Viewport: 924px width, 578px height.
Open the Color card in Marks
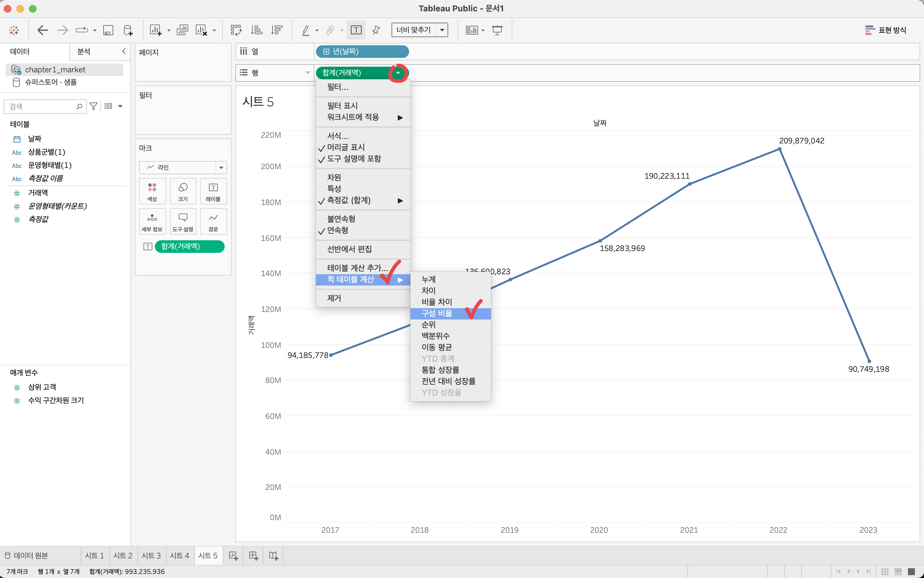(152, 191)
